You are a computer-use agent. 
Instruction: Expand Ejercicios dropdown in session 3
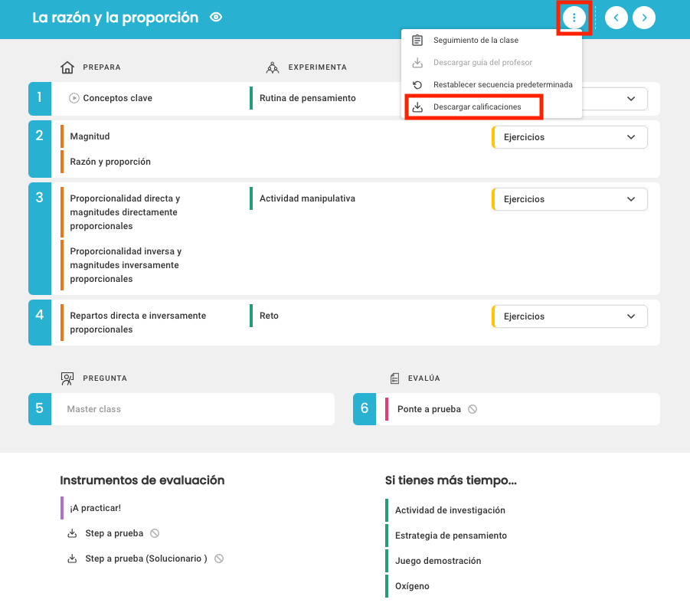[570, 199]
